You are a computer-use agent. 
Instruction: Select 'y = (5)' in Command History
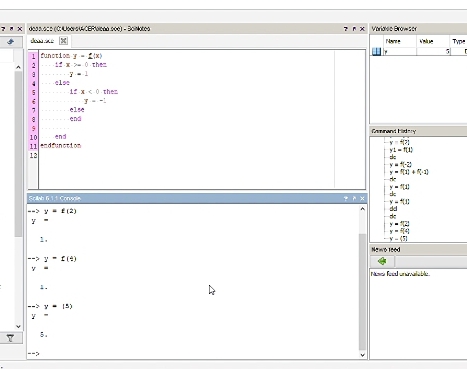click(398, 238)
